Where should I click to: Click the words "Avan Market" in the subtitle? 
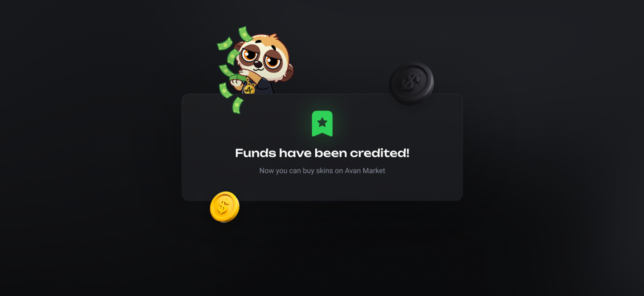pyautogui.click(x=365, y=170)
